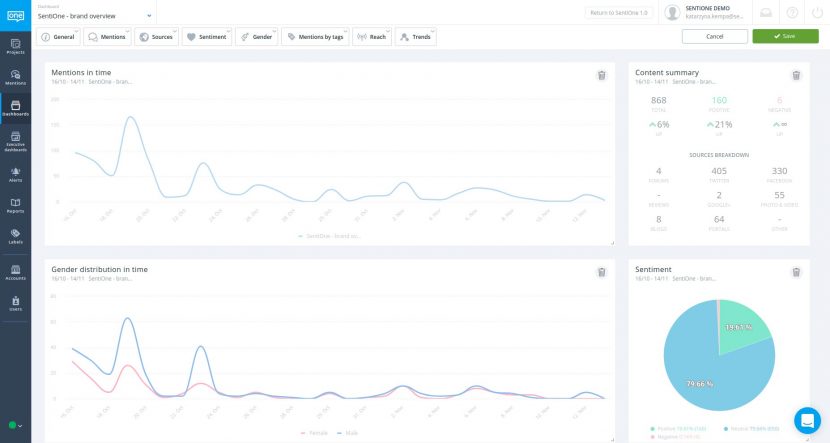Delete the Mentions in time widget
Image resolution: width=830 pixels, height=443 pixels.
[601, 75]
